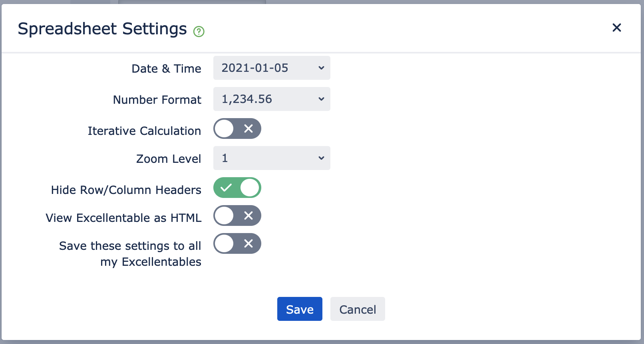Turn off Hide Row/Column Headers toggle
The height and width of the screenshot is (344, 644).
[237, 188]
